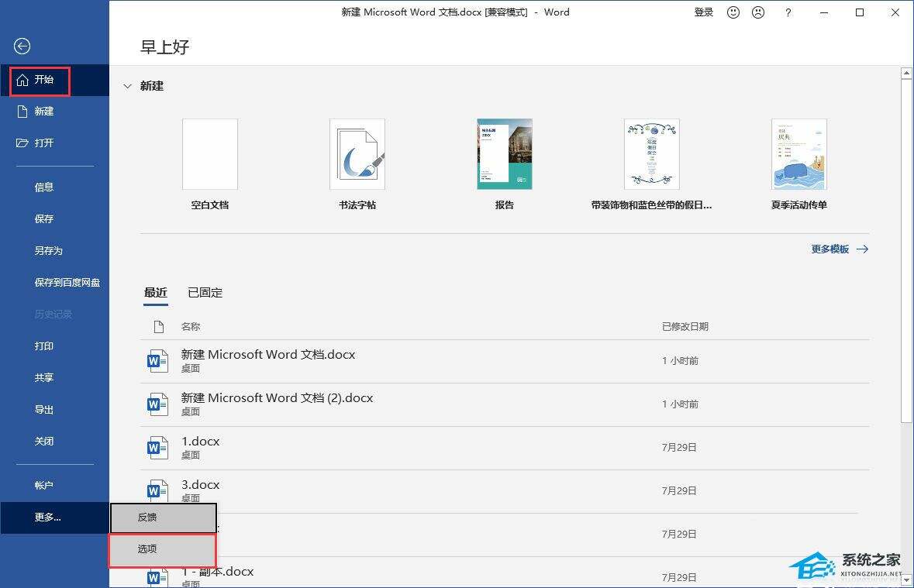Choose 选项 from the popup menu

(163, 549)
